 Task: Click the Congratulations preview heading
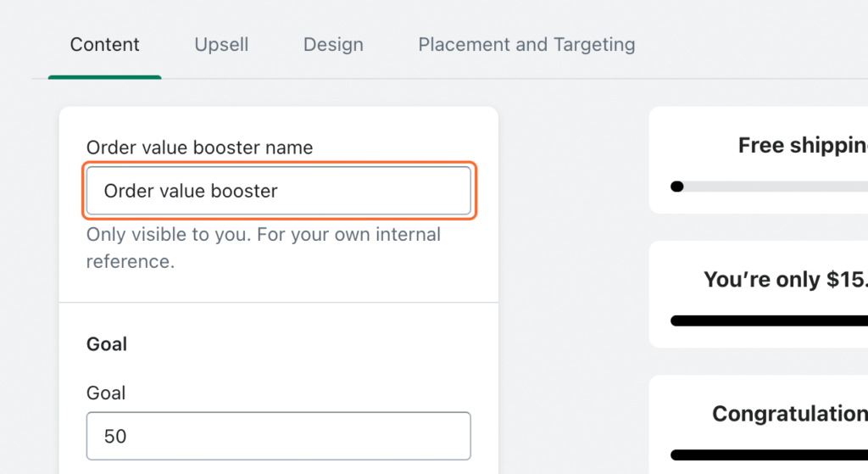789,414
